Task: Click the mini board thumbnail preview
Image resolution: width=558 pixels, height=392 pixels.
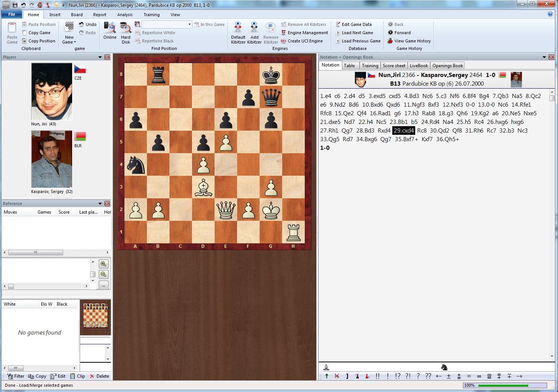Action: click(95, 315)
